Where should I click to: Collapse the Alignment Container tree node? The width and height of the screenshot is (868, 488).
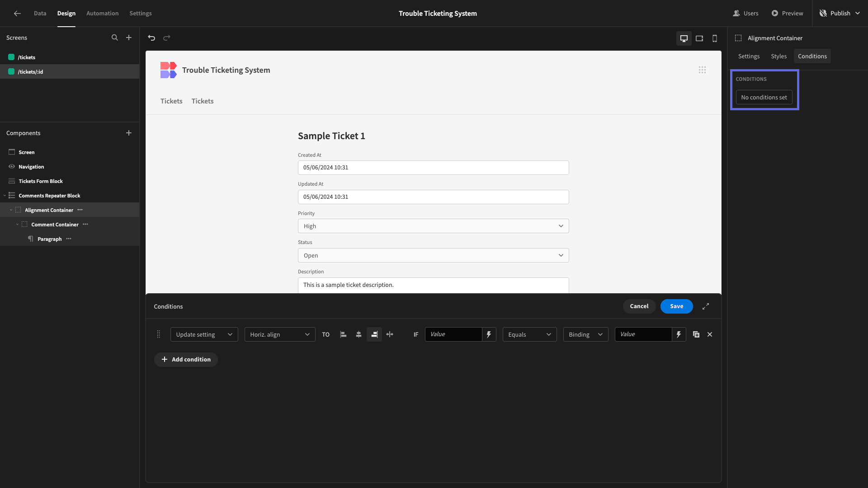point(11,210)
